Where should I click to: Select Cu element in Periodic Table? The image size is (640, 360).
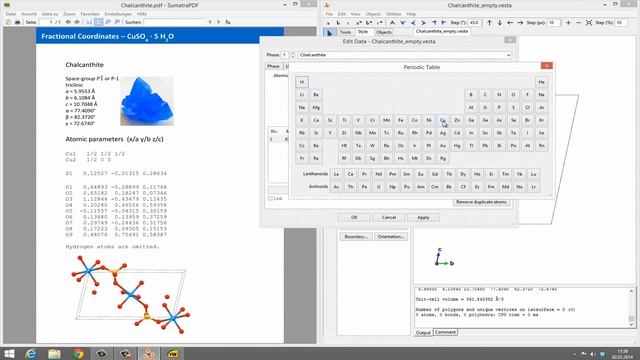click(x=443, y=120)
